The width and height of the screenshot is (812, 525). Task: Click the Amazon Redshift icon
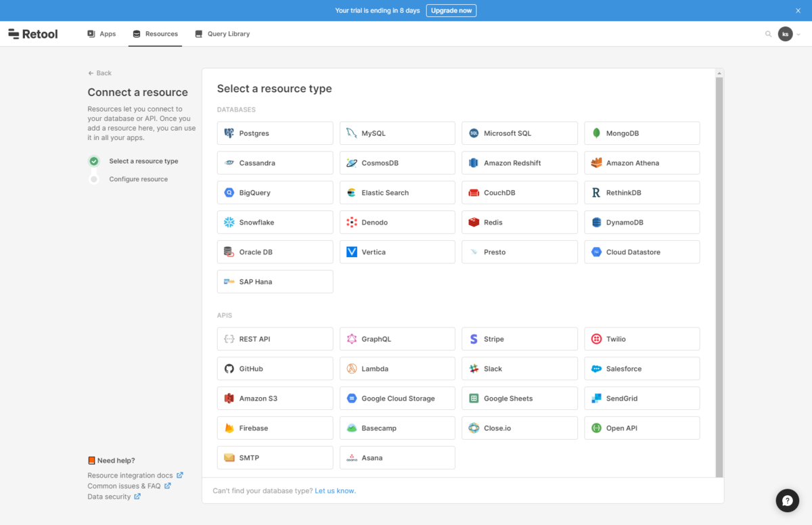point(474,163)
